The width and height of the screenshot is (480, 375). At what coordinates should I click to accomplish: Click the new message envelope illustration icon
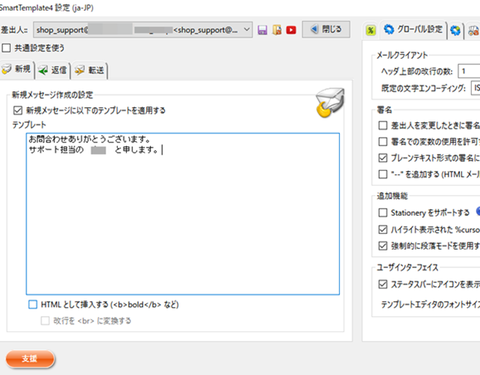(x=330, y=103)
